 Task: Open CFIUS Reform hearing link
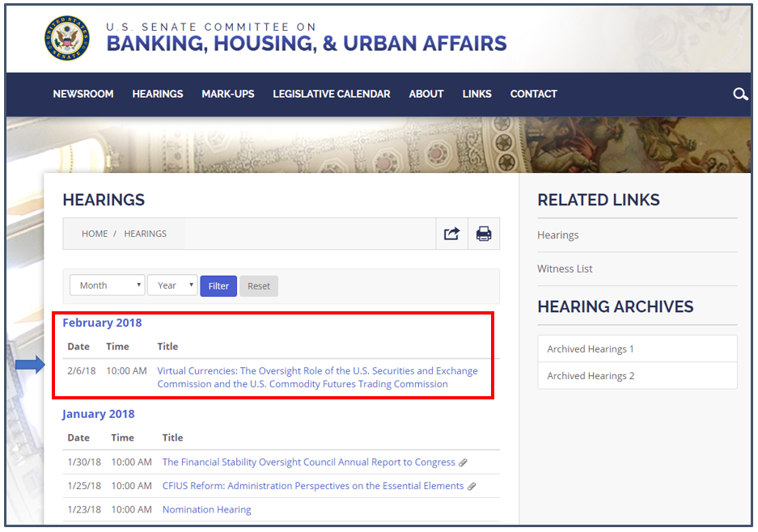coord(313,486)
